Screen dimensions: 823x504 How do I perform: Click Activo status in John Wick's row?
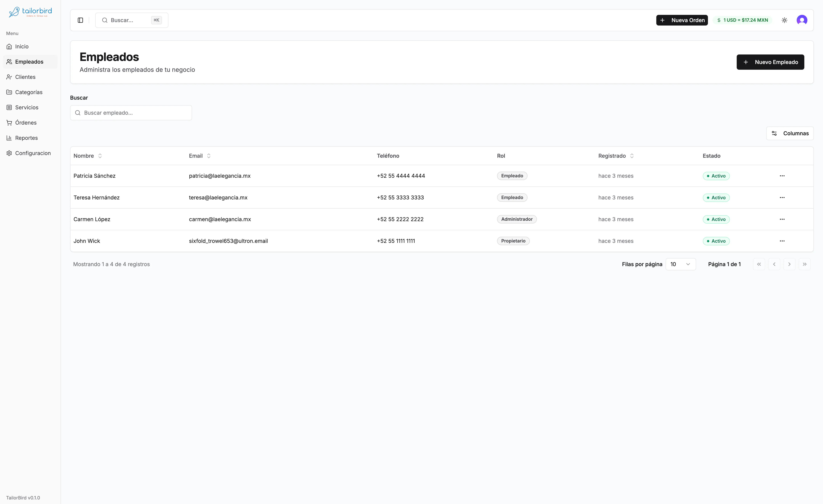pyautogui.click(x=716, y=241)
